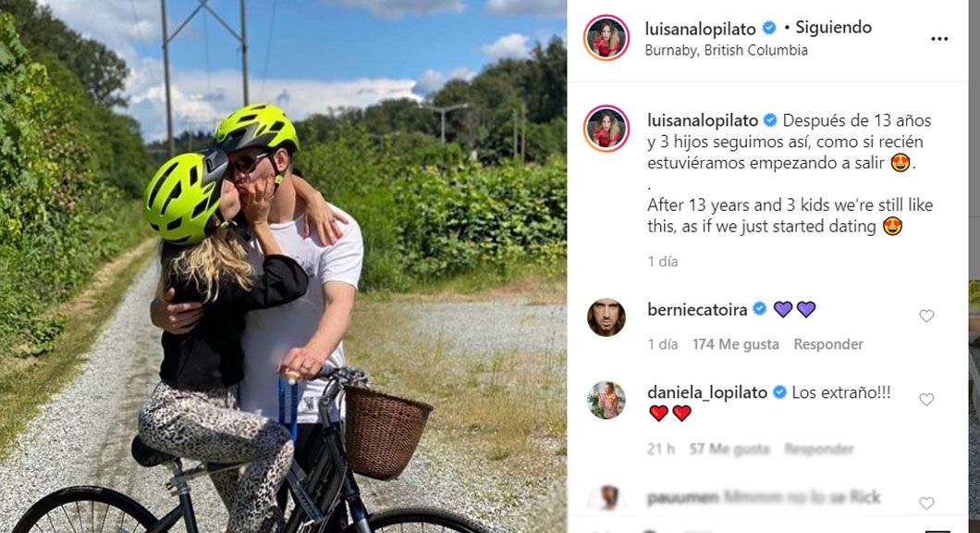Image resolution: width=980 pixels, height=533 pixels.
Task: Open daniela_lopilato avatar
Action: tap(606, 400)
